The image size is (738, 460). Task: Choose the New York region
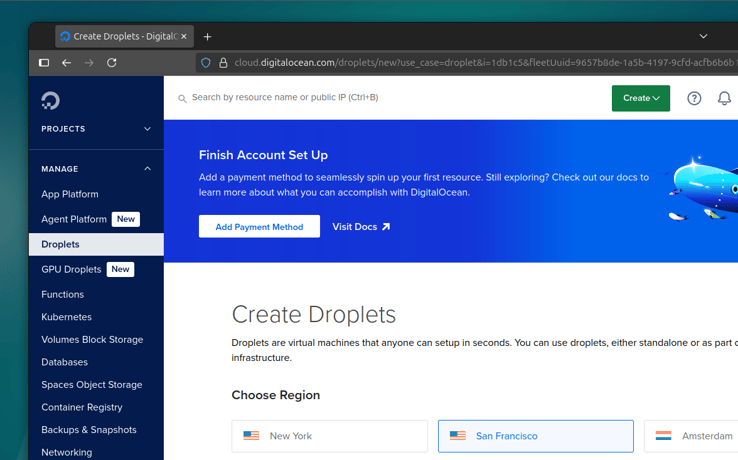[329, 436]
